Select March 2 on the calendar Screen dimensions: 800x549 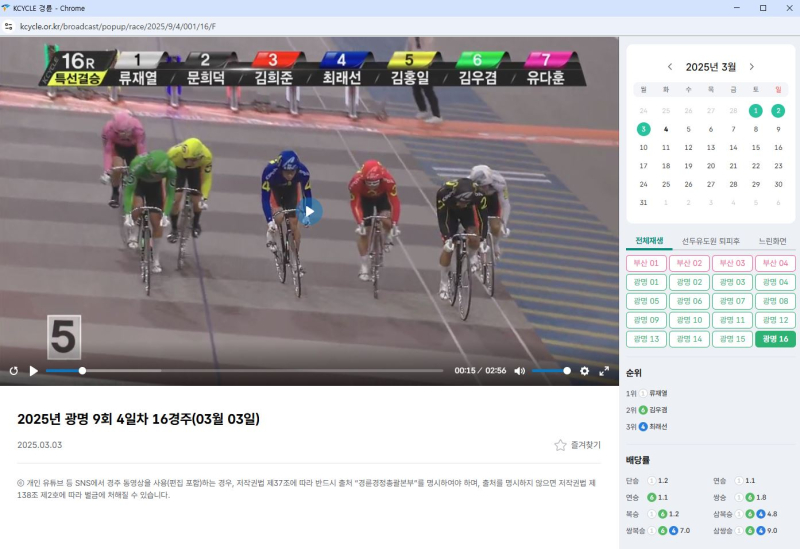(x=778, y=111)
